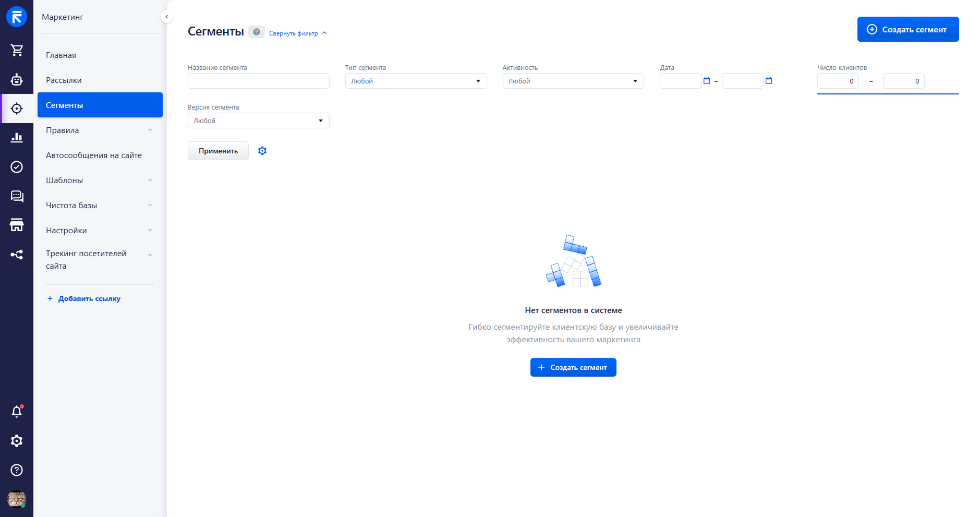Click the Применить button

click(x=218, y=151)
